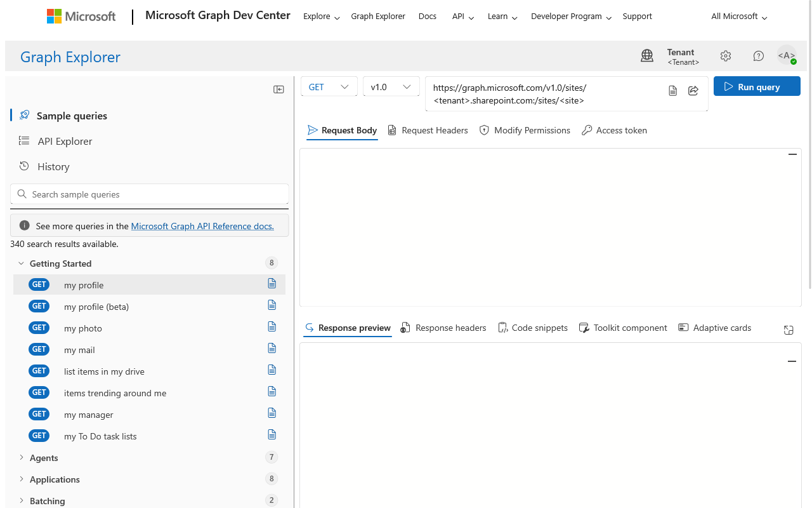
Task: Select Sample queries in sidebar
Action: point(72,116)
